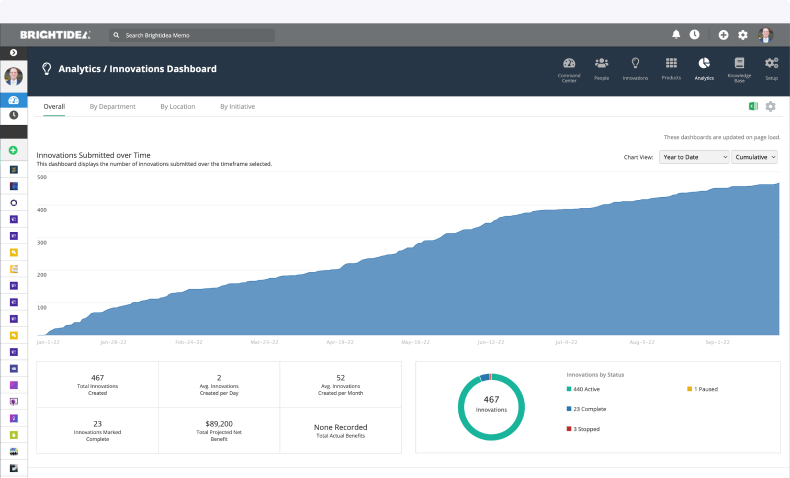The image size is (790, 478).
Task: Click Avg. Innovations Created per Day tile
Action: pyautogui.click(x=219, y=384)
